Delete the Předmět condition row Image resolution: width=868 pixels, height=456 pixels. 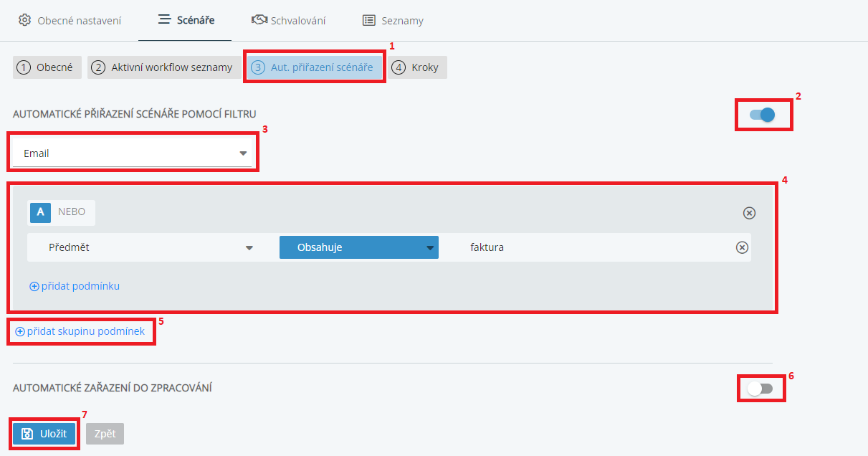(x=743, y=247)
